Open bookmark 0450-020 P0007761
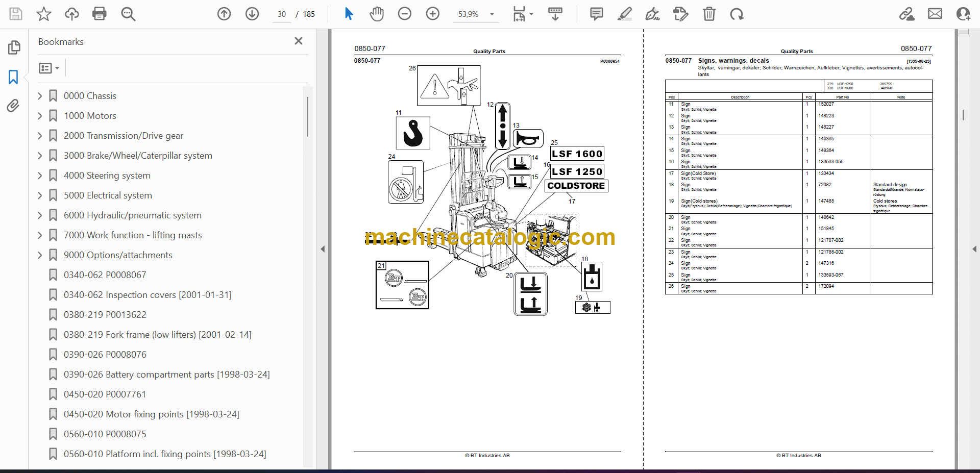 click(105, 394)
